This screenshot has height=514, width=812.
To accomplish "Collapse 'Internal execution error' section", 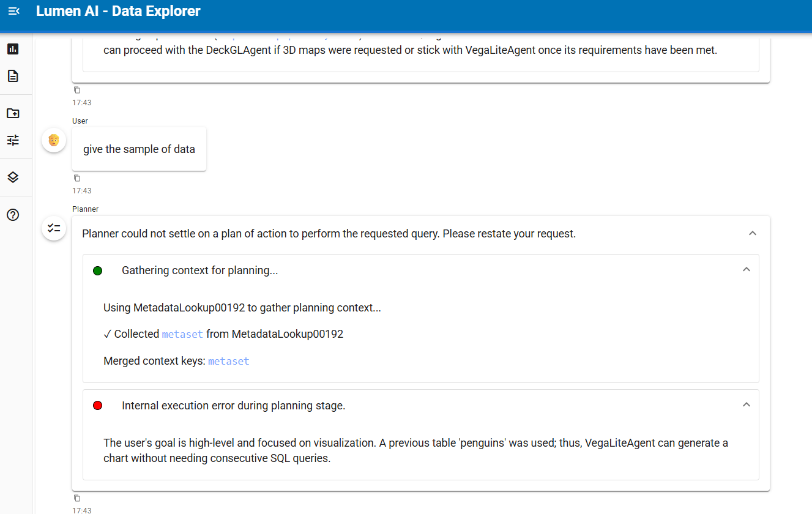I will pyautogui.click(x=746, y=404).
